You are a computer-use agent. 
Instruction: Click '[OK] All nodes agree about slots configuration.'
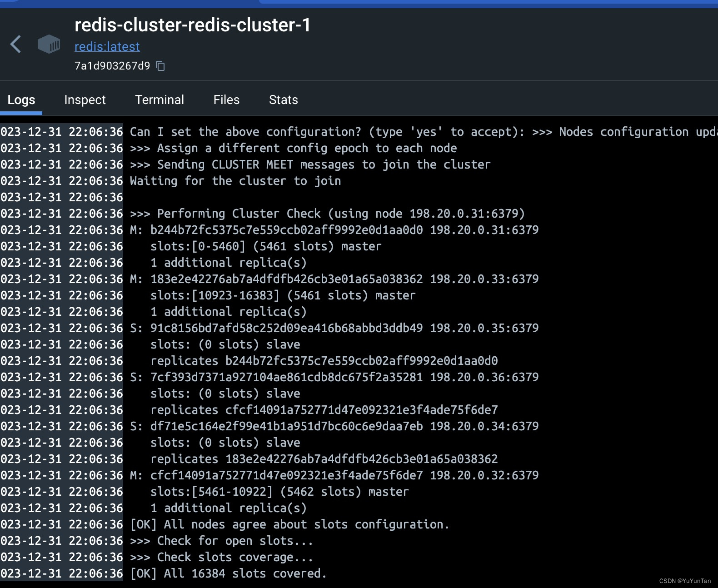click(x=290, y=524)
